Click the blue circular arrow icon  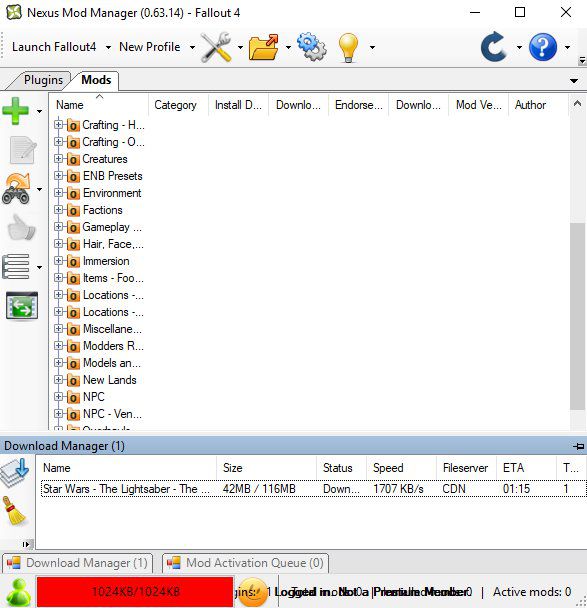[x=494, y=47]
